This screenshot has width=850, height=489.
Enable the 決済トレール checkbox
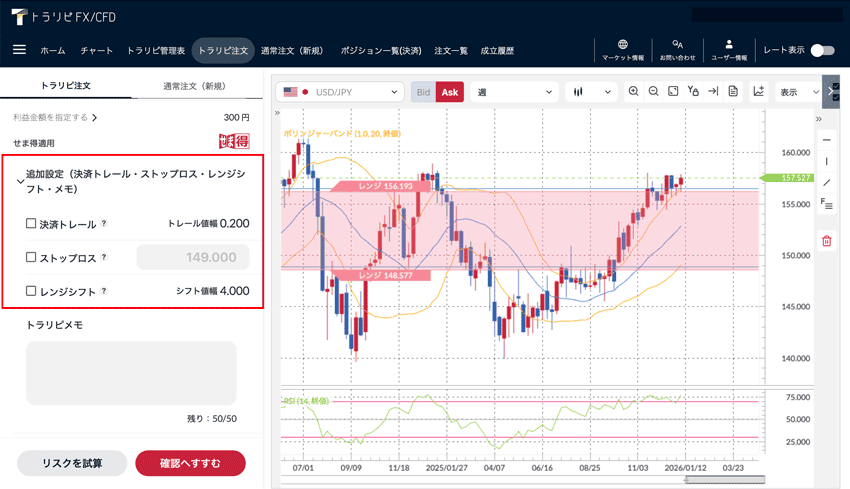tap(31, 223)
